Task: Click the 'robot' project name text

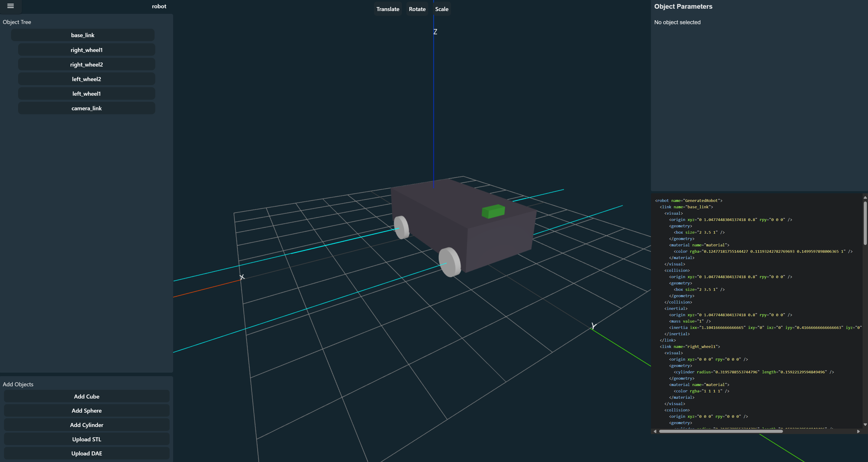Action: [159, 6]
